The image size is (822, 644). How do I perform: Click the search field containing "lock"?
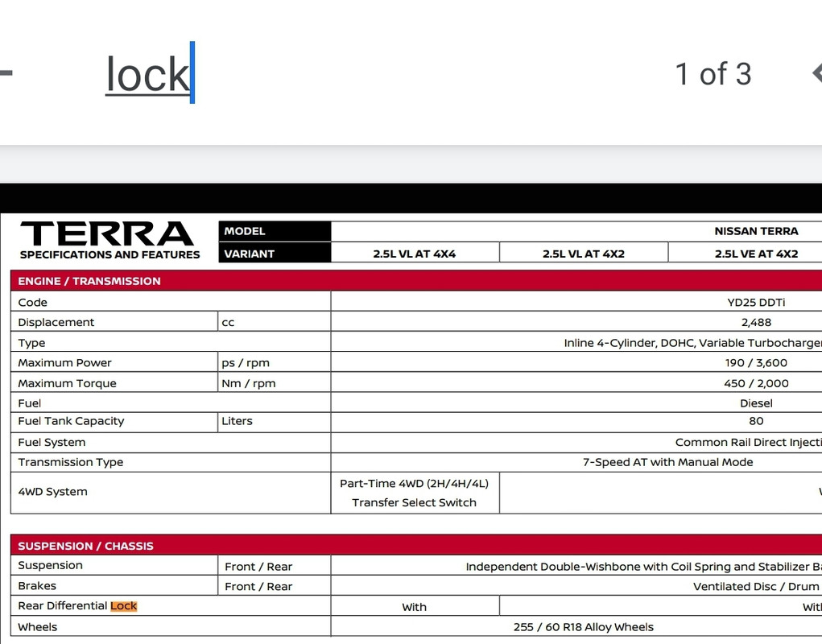[x=150, y=73]
